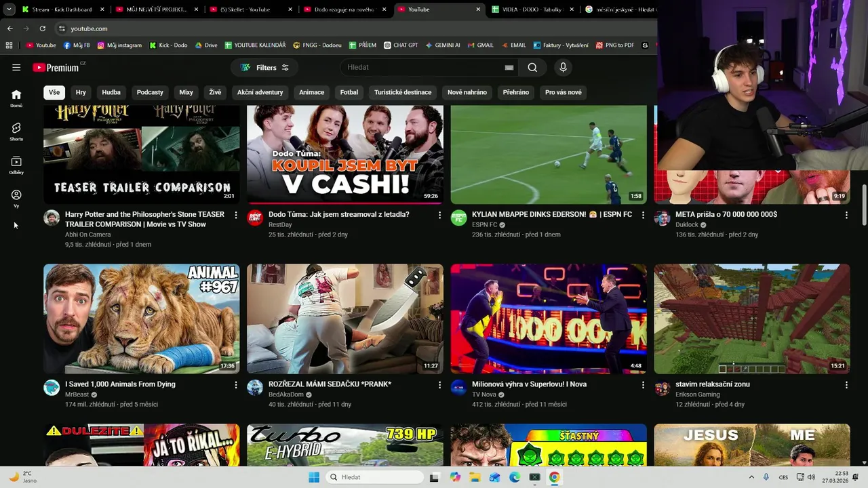Click the Windows taskbar Hledat search box
The width and height of the screenshot is (868, 488).
coord(375,477)
